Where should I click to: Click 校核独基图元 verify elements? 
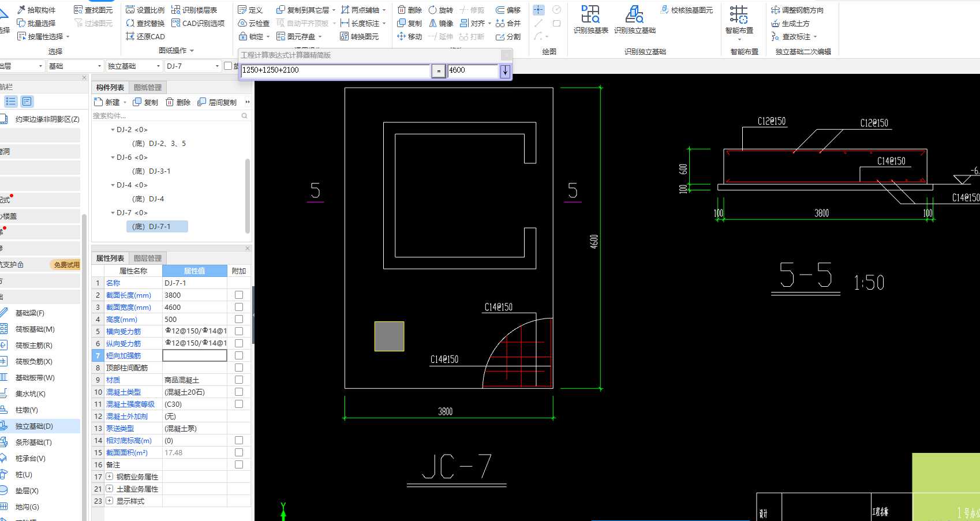click(x=687, y=10)
